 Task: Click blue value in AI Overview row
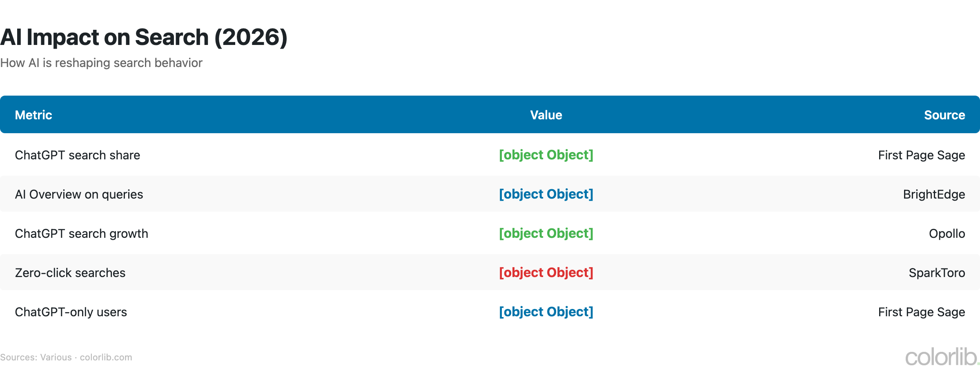[546, 194]
